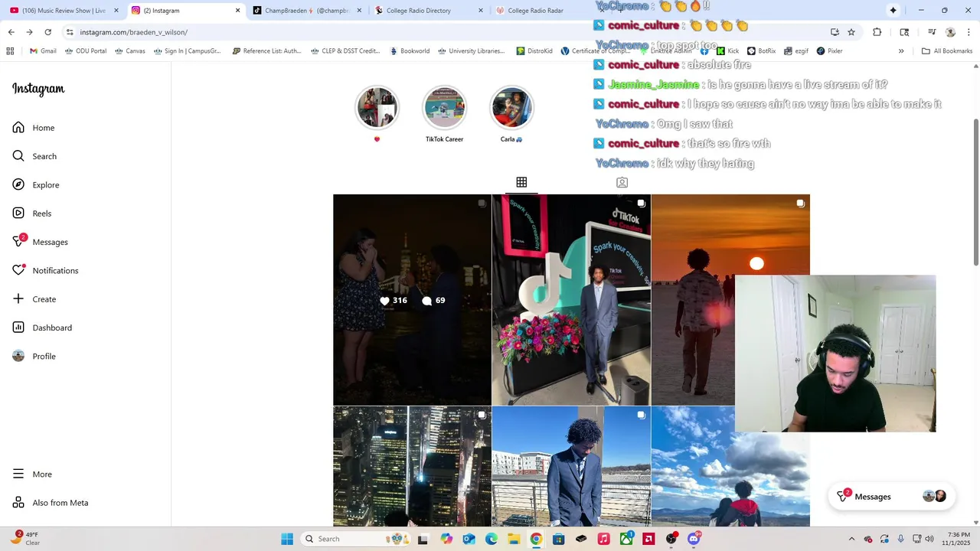Open Microsoft Edge from taskbar
Viewport: 980px width, 551px height.
492,539
